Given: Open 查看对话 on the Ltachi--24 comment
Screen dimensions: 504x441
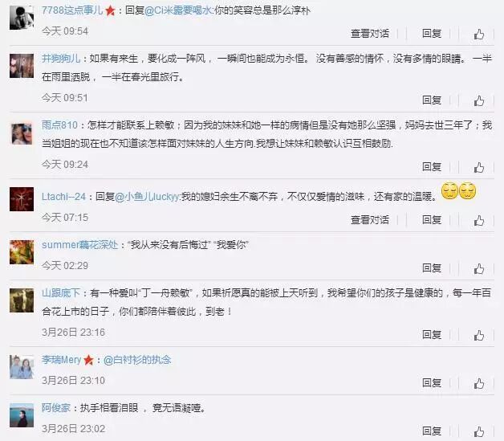Looking at the screenshot, I should pyautogui.click(x=370, y=220).
